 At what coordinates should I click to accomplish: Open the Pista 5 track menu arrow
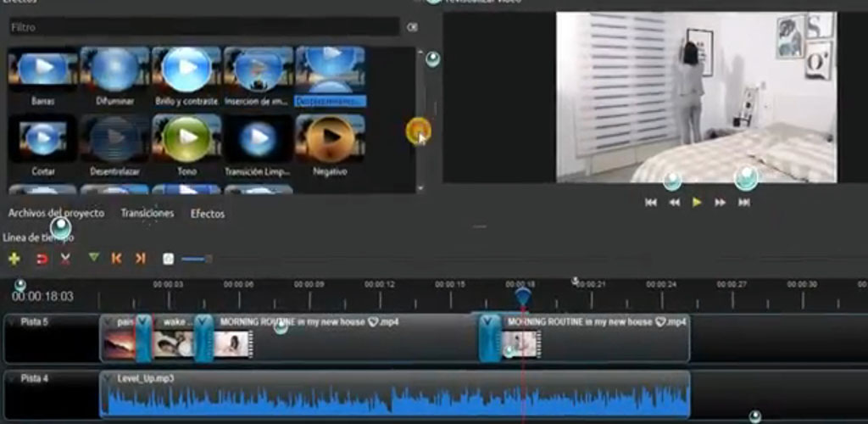(x=12, y=322)
